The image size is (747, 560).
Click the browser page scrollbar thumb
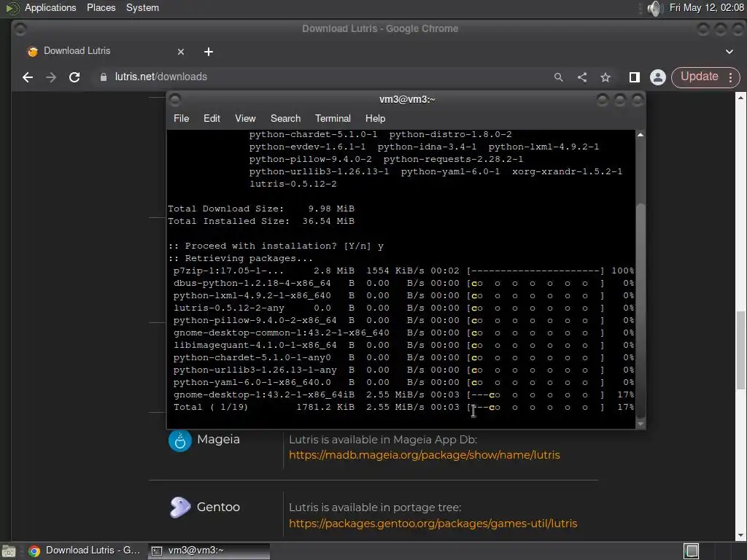(741, 350)
